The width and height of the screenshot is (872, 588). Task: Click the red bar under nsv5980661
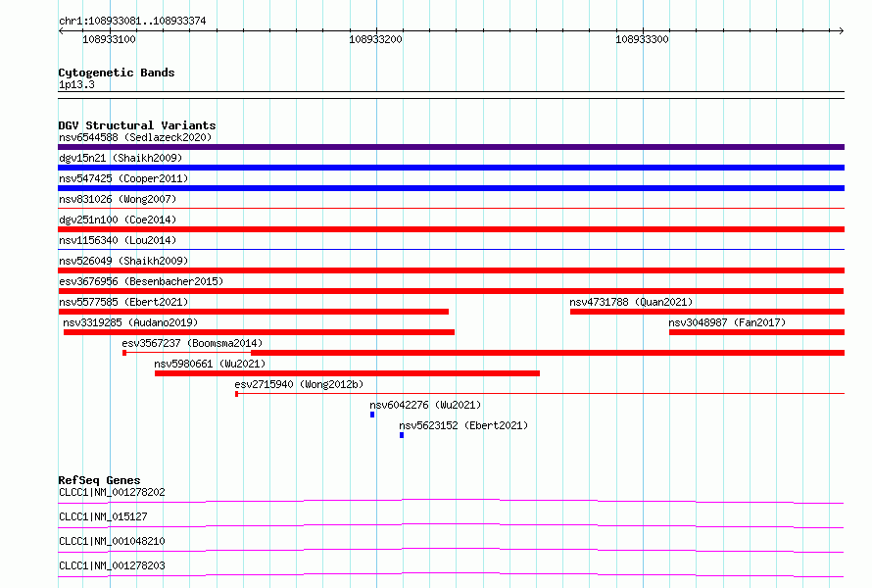(x=347, y=373)
